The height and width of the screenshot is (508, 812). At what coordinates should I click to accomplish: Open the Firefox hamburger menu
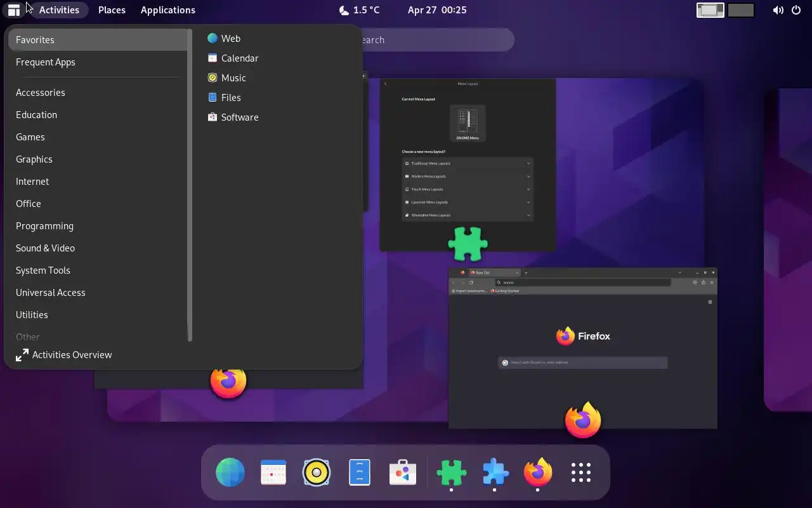(x=712, y=283)
